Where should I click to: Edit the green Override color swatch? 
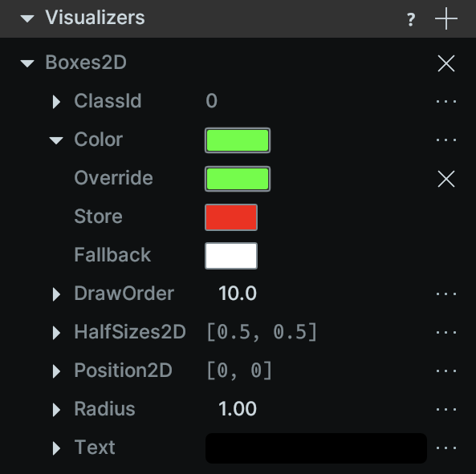pos(238,179)
